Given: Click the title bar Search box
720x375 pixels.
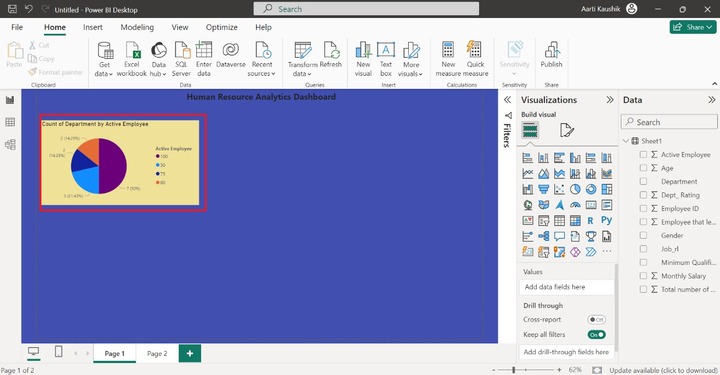Looking at the screenshot, I should click(366, 9).
